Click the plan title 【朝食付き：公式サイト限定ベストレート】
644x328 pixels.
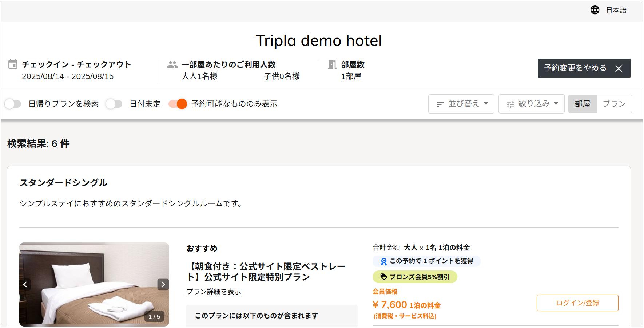click(x=266, y=272)
